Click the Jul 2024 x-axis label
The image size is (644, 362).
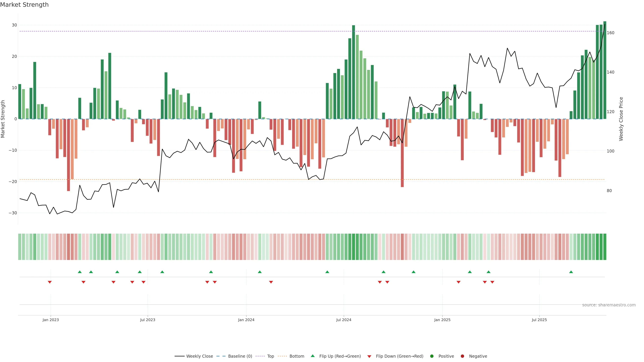tap(343, 320)
